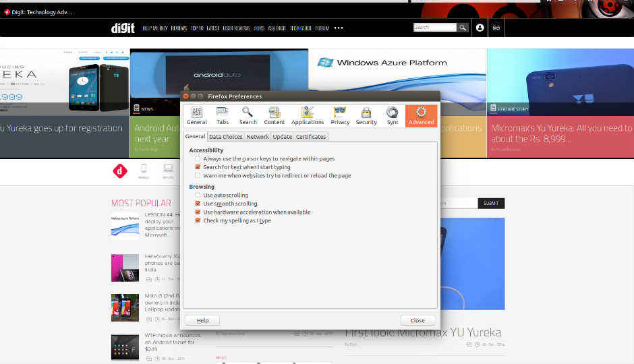Toggle 'Use hardware acceleration when available'

198,212
